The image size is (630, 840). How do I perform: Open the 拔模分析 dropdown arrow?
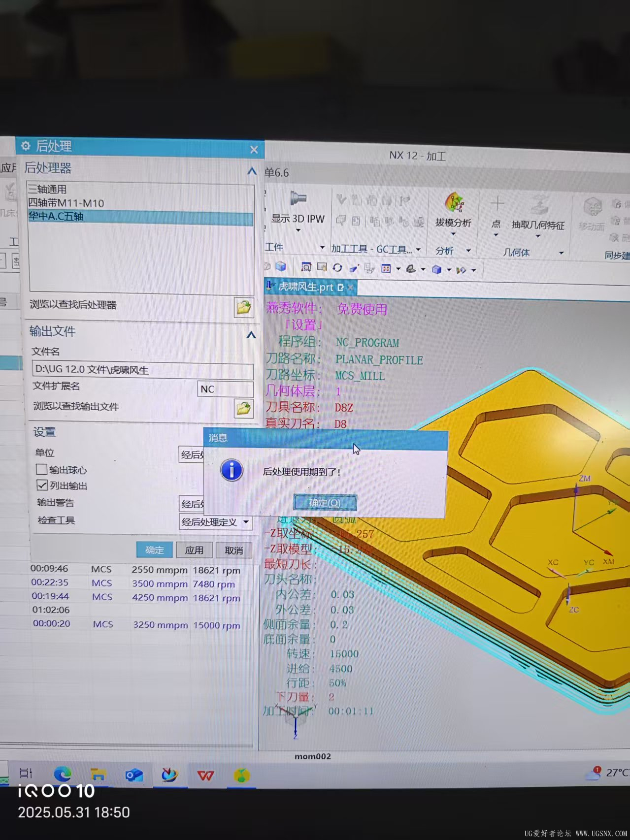[453, 234]
